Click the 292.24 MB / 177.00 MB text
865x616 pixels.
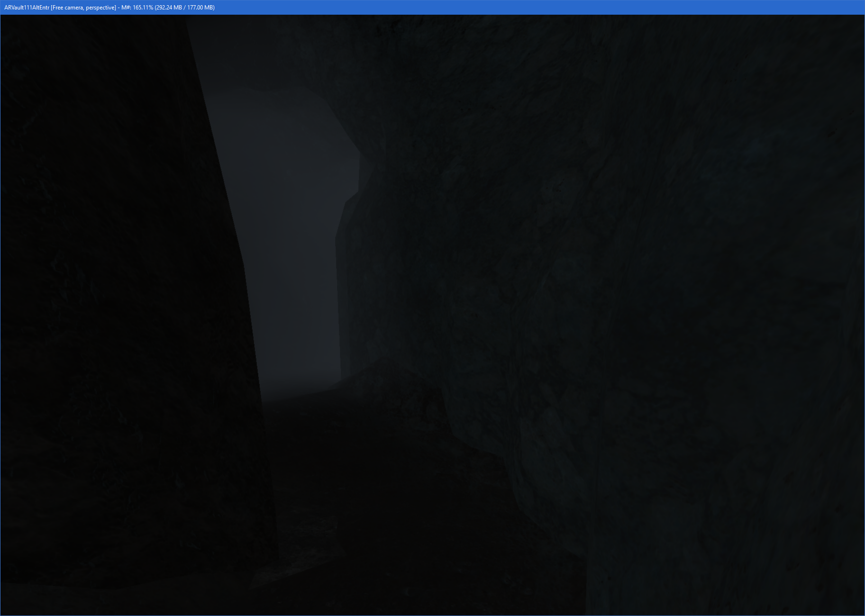tap(185, 8)
